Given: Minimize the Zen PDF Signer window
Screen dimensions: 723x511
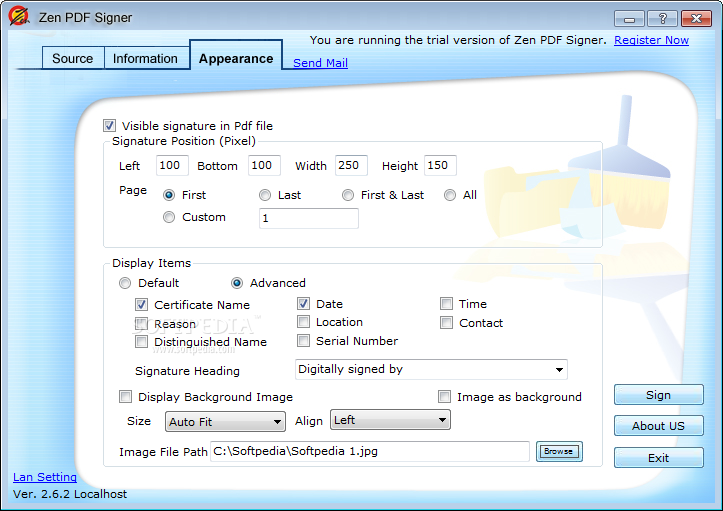Looking at the screenshot, I should (x=629, y=19).
